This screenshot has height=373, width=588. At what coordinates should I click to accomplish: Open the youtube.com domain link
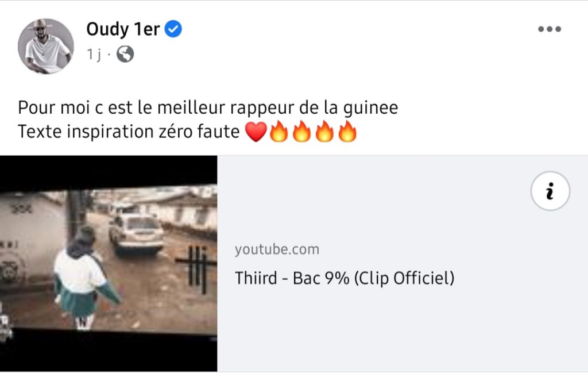click(277, 249)
